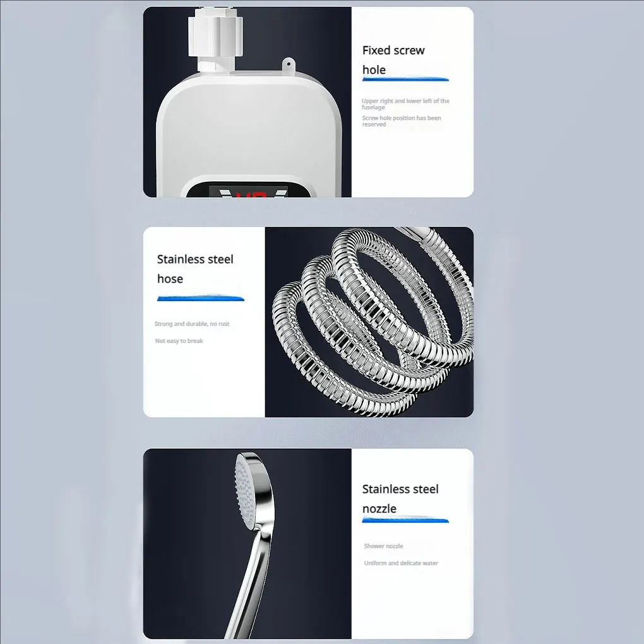644x644 pixels.
Task: Click the 'Stainless steel hose' heading
Action: (x=195, y=269)
